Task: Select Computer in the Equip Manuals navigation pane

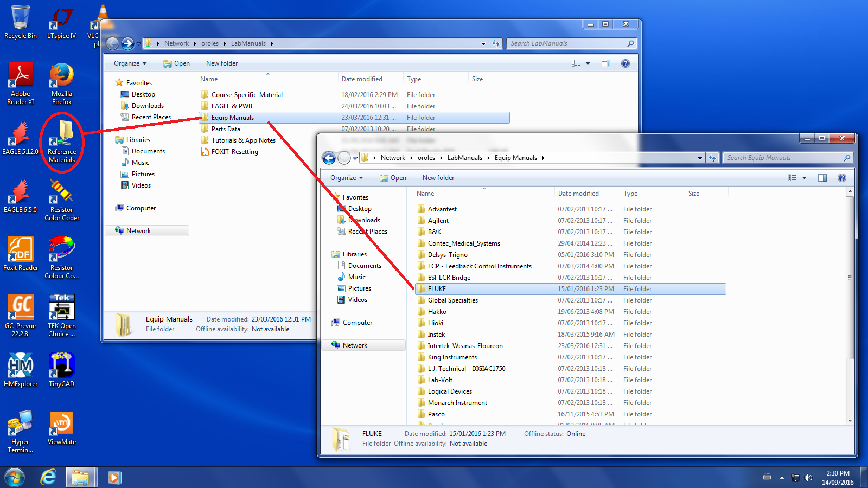Action: pyautogui.click(x=358, y=323)
